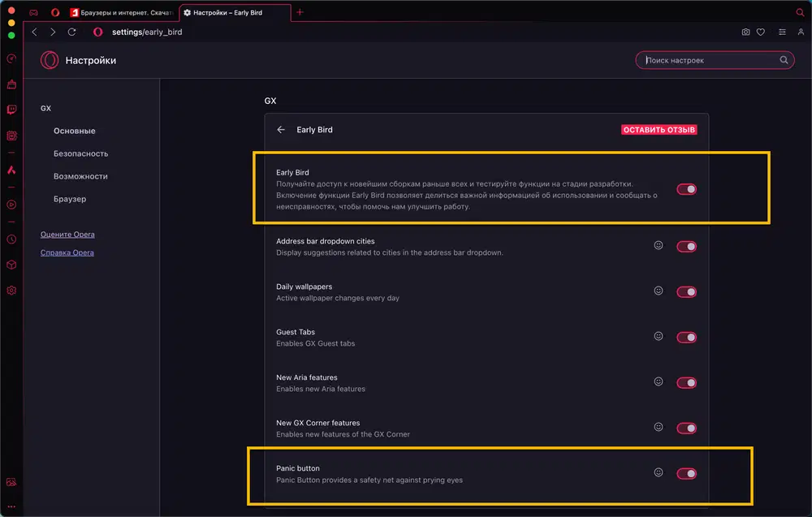Click the ОСТАВИТЬ ОТЗЫВ button
The height and width of the screenshot is (517, 812).
(659, 130)
